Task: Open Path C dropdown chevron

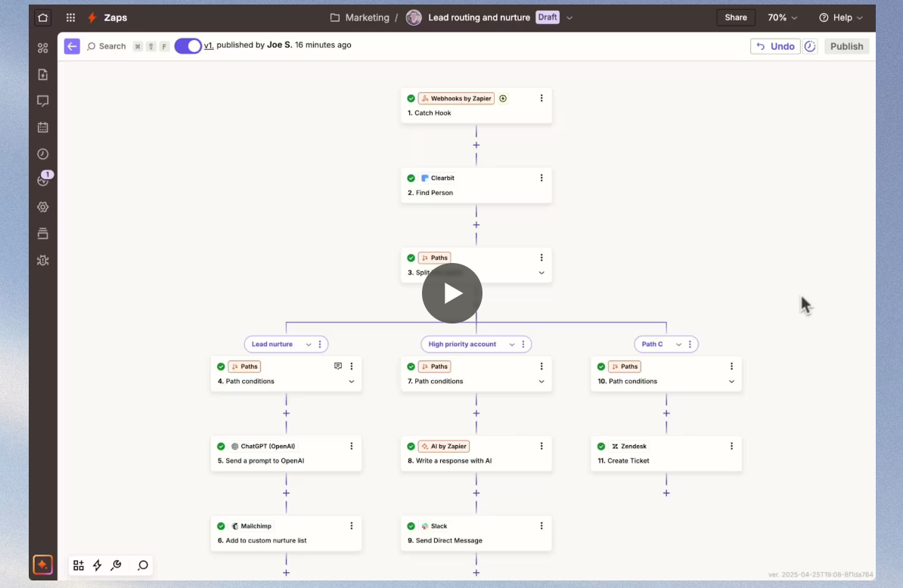Action: tap(678, 344)
